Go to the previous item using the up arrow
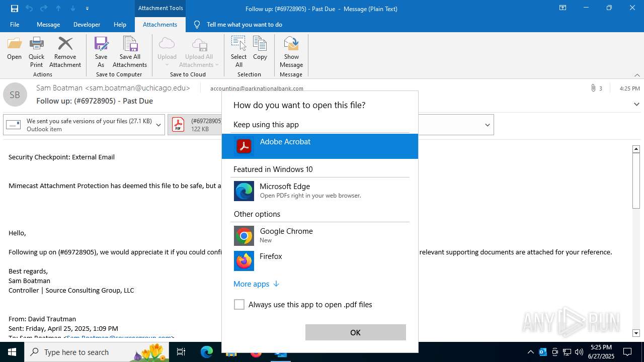This screenshot has height=362, width=644. point(58,8)
